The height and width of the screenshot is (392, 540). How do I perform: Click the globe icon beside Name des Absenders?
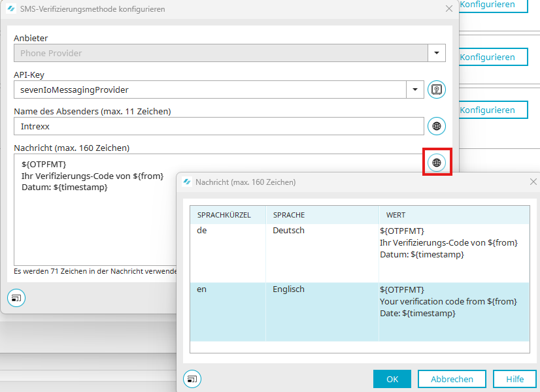437,125
